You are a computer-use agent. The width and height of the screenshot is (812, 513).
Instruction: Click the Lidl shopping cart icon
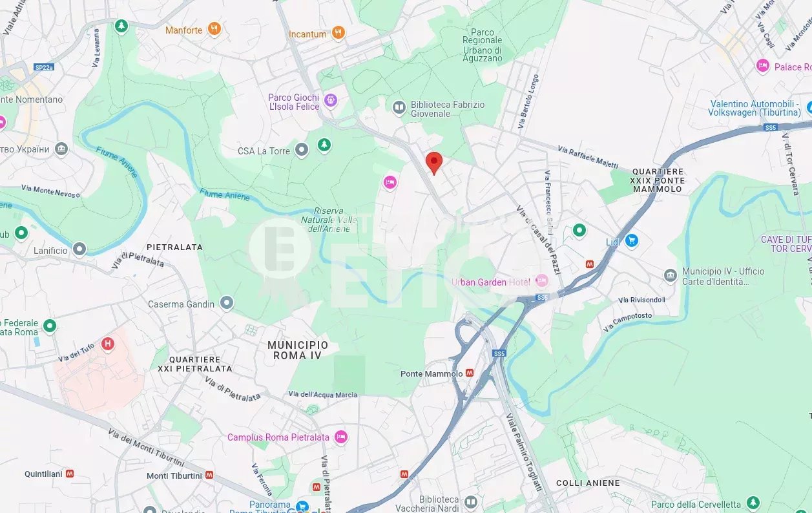631,240
